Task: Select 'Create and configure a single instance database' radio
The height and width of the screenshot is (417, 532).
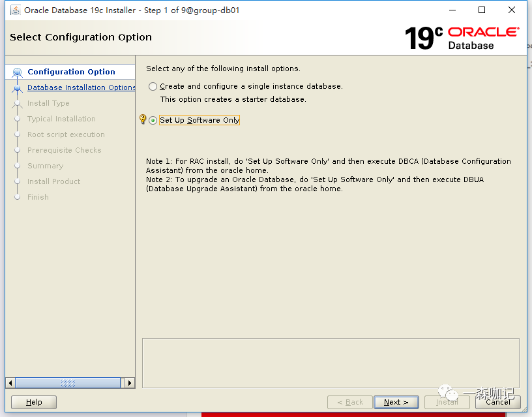Action: point(153,87)
